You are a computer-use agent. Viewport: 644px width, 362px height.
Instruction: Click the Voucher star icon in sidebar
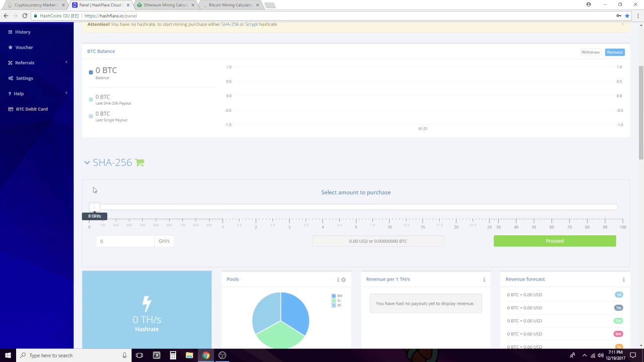coord(11,47)
